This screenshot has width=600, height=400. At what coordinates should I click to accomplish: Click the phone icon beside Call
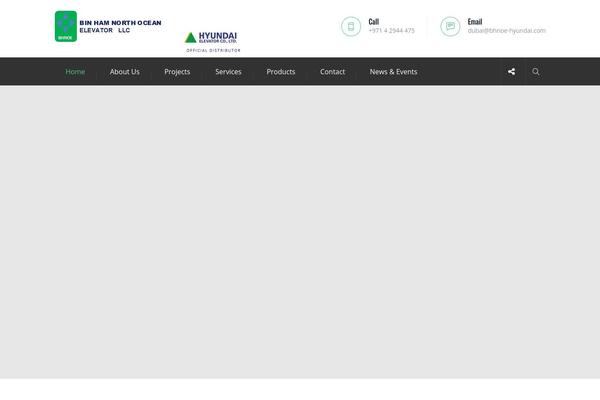(x=351, y=26)
